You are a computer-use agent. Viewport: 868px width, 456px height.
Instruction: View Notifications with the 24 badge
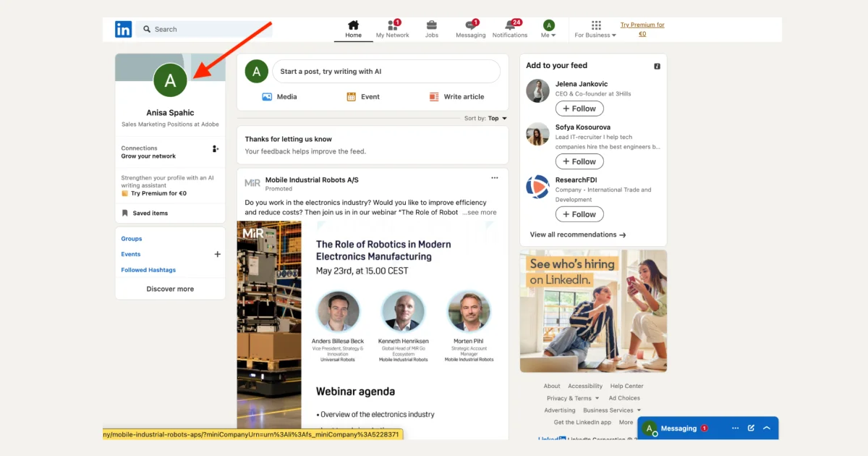coord(510,29)
